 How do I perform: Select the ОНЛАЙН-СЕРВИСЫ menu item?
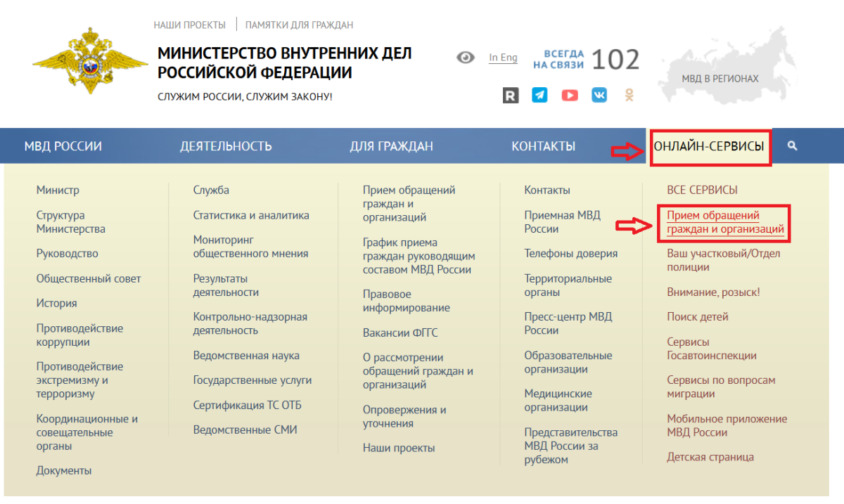[x=710, y=146]
